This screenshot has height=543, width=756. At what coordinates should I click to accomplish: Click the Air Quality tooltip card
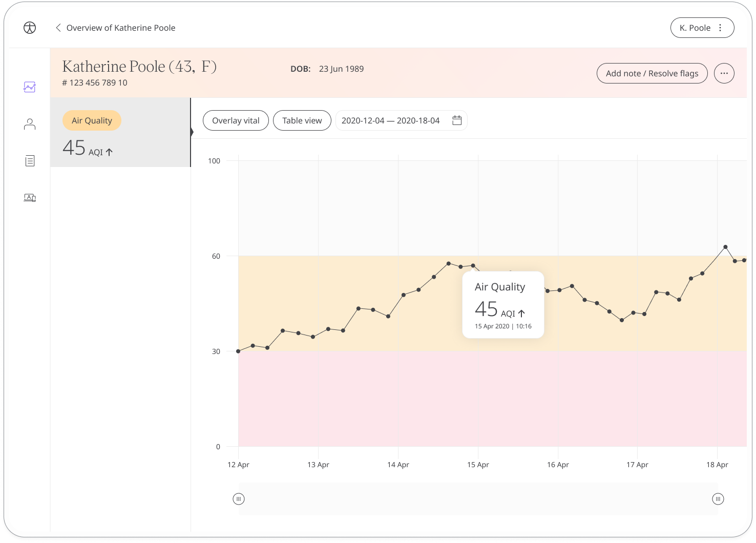[503, 305]
